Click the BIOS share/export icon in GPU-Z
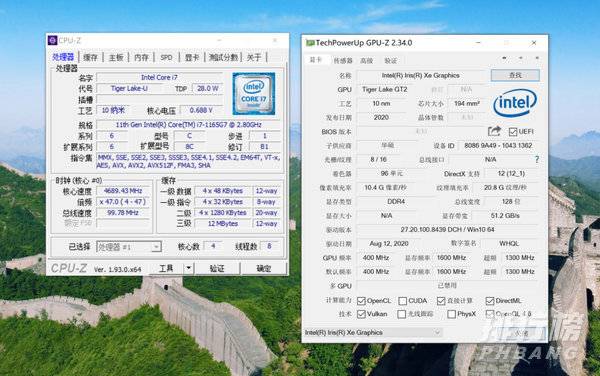Image resolution: width=600 pixels, height=376 pixels. tap(494, 131)
